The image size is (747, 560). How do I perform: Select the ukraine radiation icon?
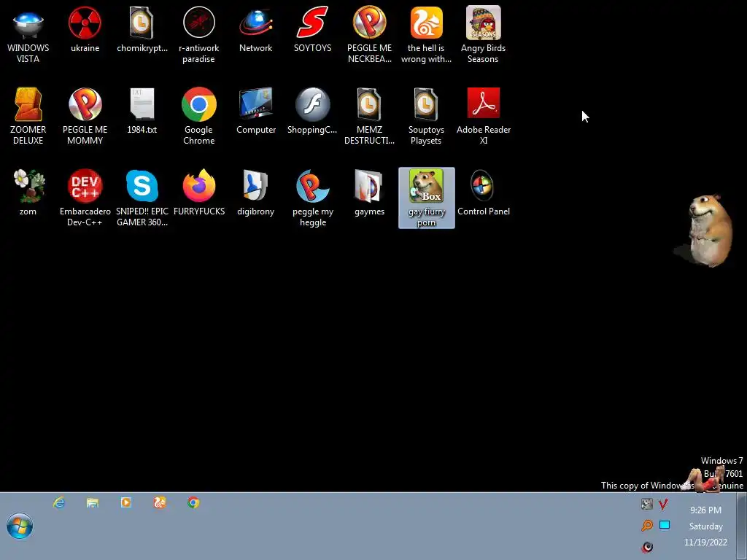(x=85, y=30)
